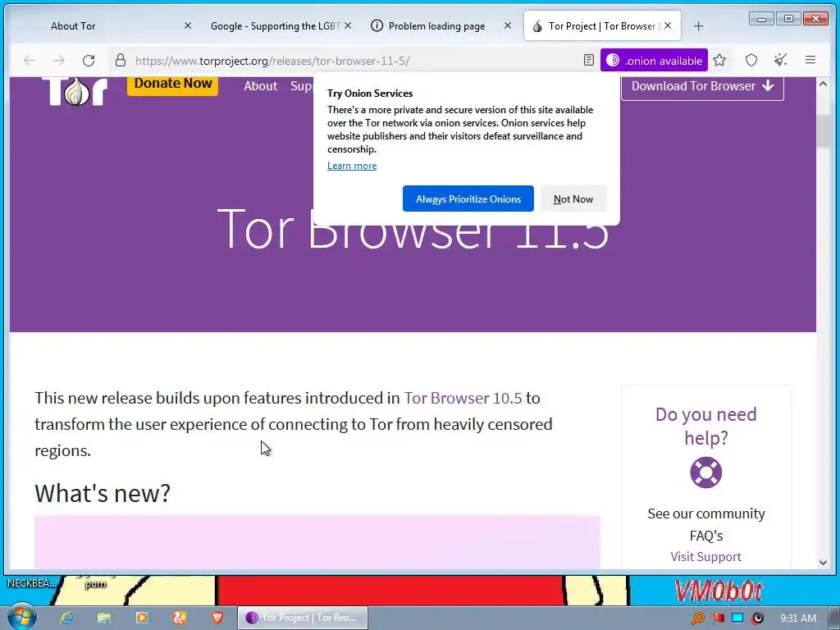
Task: Click Tor Project taskbar window button
Action: pyautogui.click(x=304, y=618)
